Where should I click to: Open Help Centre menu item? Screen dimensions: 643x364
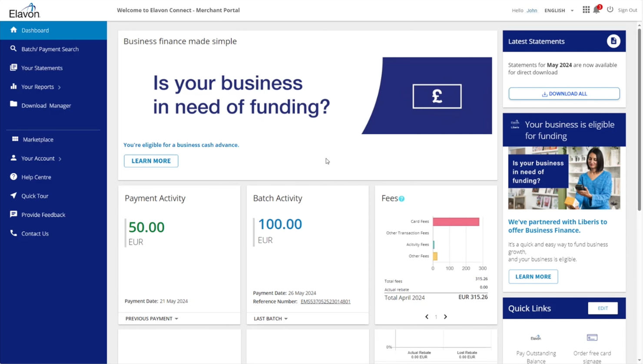53,177
